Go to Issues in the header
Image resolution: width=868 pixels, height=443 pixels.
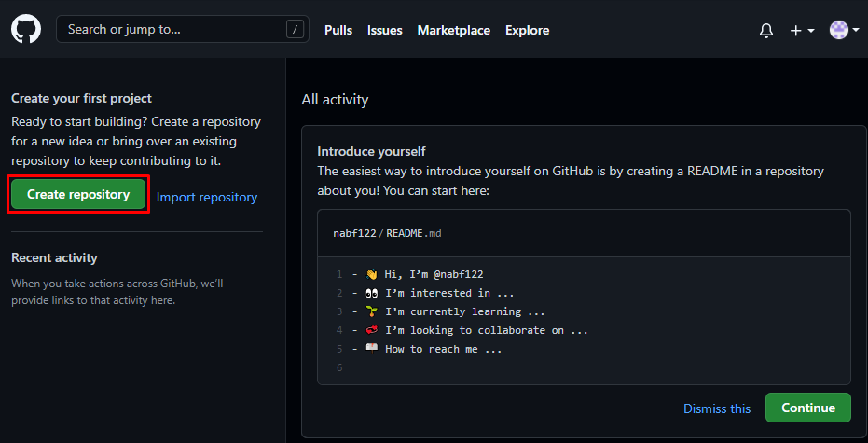click(x=385, y=30)
